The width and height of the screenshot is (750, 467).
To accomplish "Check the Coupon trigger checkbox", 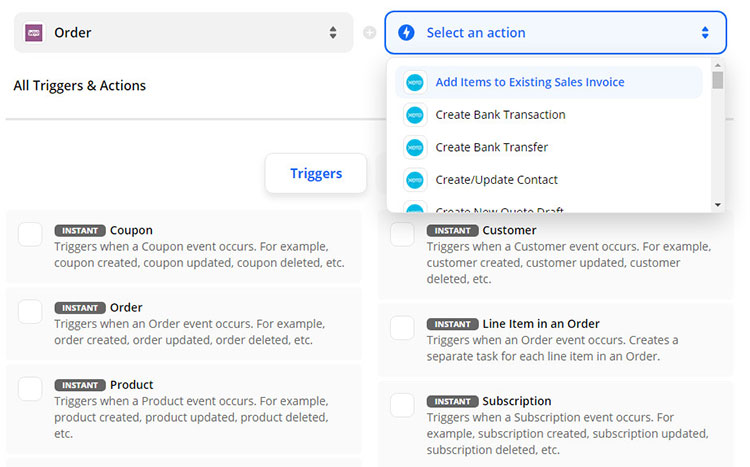I will [x=30, y=234].
